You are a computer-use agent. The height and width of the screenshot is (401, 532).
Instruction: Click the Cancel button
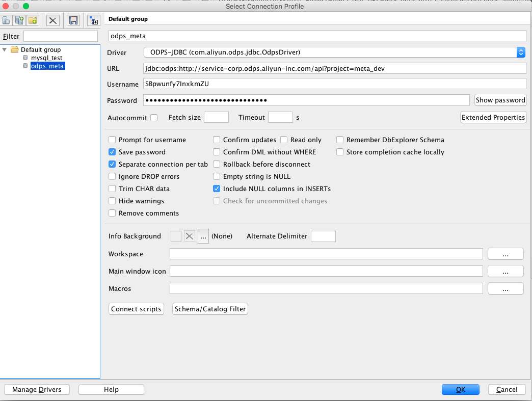tap(507, 389)
